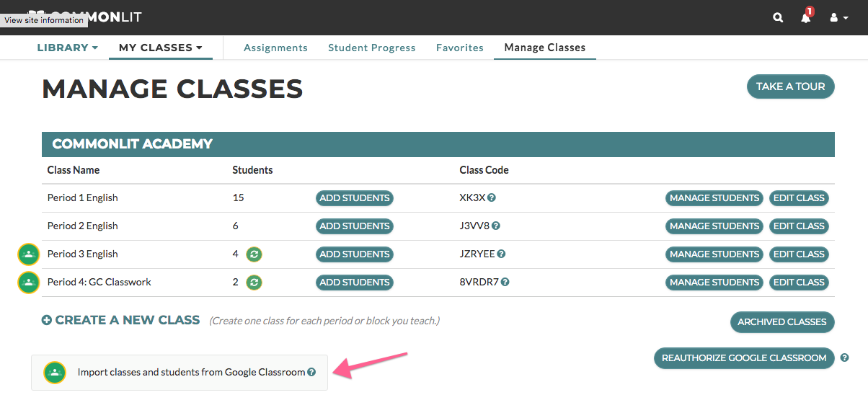Click help icon beside code JZRYEE
This screenshot has width=868, height=413.
501,254
